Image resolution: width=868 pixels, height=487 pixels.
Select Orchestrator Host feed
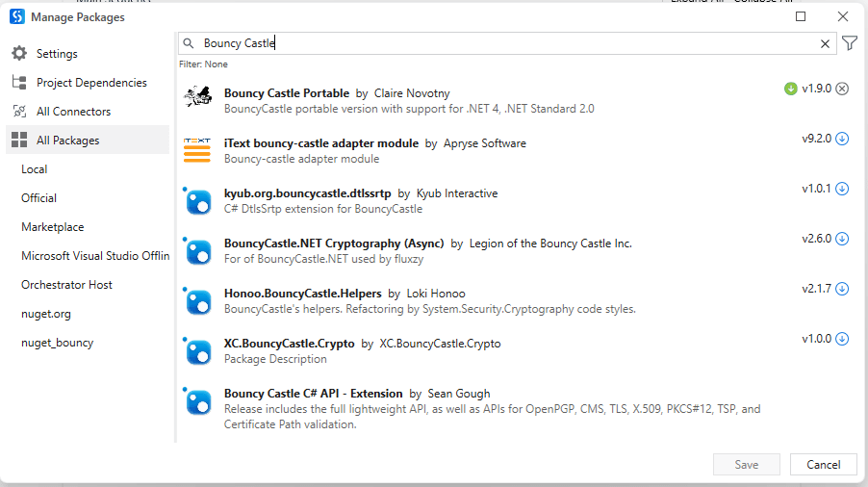tap(66, 285)
